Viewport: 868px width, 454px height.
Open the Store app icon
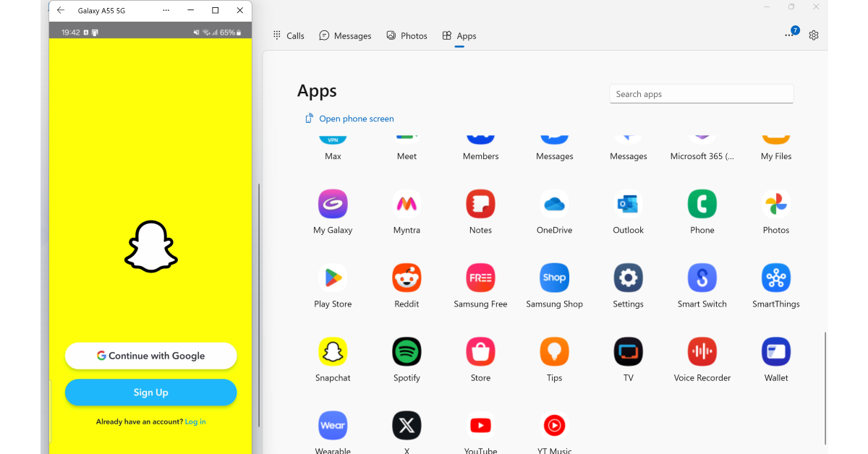480,351
